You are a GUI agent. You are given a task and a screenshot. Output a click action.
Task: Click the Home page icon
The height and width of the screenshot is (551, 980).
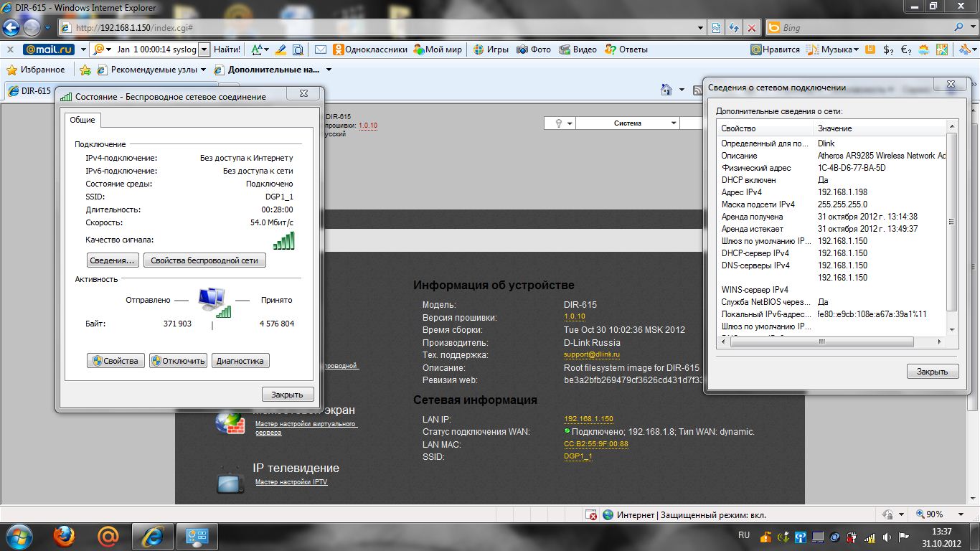pos(666,90)
